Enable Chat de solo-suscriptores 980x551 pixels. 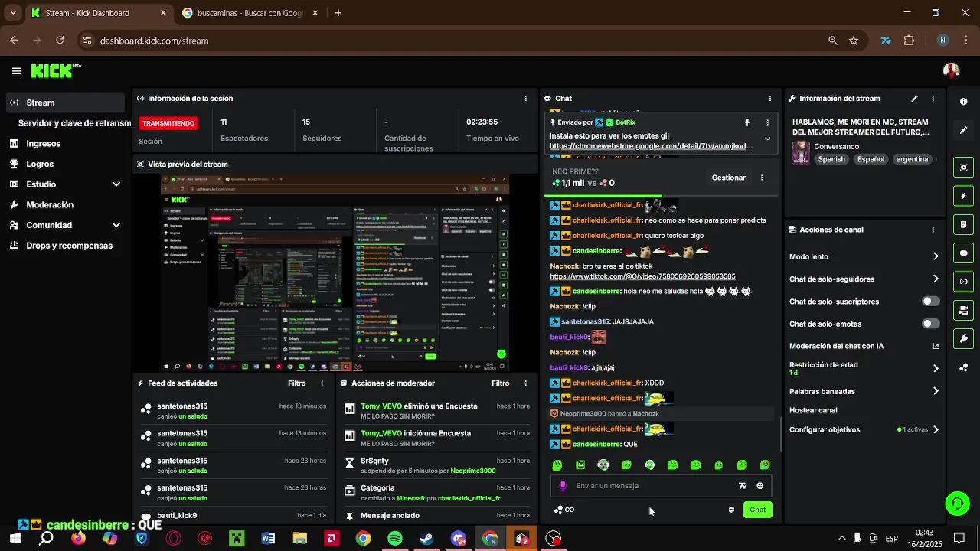click(930, 302)
